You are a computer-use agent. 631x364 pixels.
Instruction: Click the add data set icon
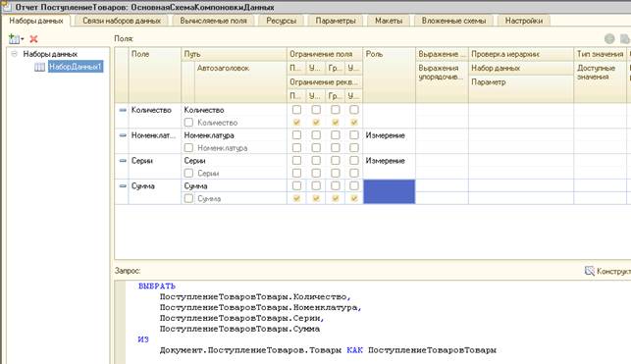point(14,39)
